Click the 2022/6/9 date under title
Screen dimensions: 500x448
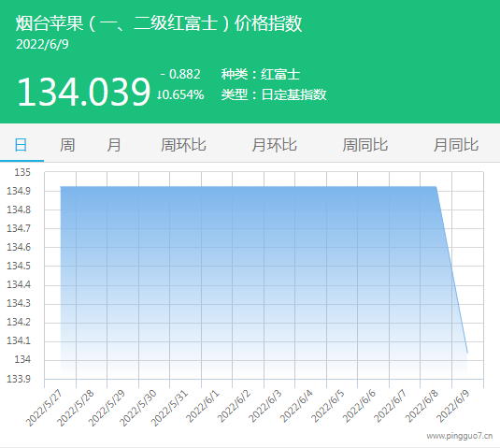pyautogui.click(x=42, y=44)
